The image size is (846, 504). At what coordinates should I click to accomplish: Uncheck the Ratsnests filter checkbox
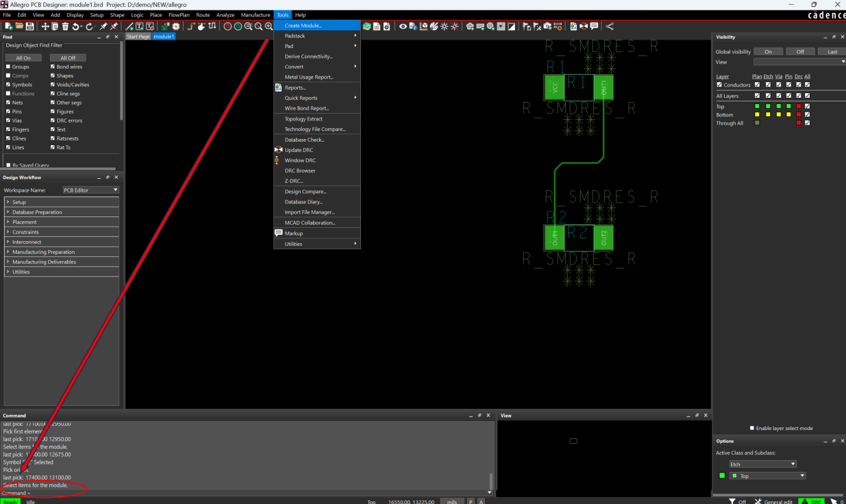point(53,138)
